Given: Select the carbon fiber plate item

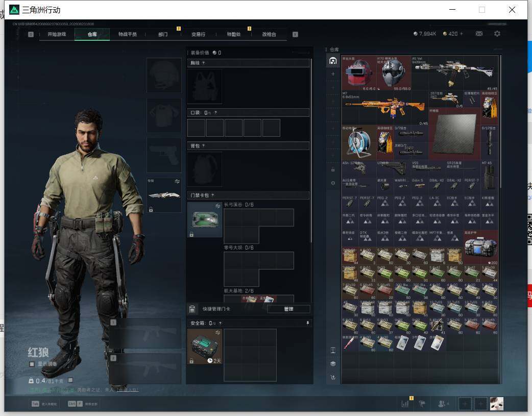Looking at the screenshot, I should pyautogui.click(x=454, y=134).
